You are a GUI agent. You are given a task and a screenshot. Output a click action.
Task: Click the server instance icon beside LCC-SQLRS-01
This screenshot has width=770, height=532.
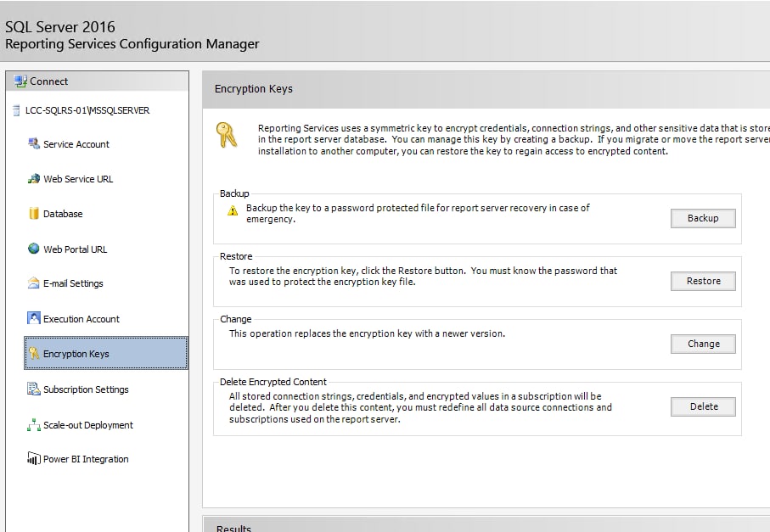tap(16, 110)
